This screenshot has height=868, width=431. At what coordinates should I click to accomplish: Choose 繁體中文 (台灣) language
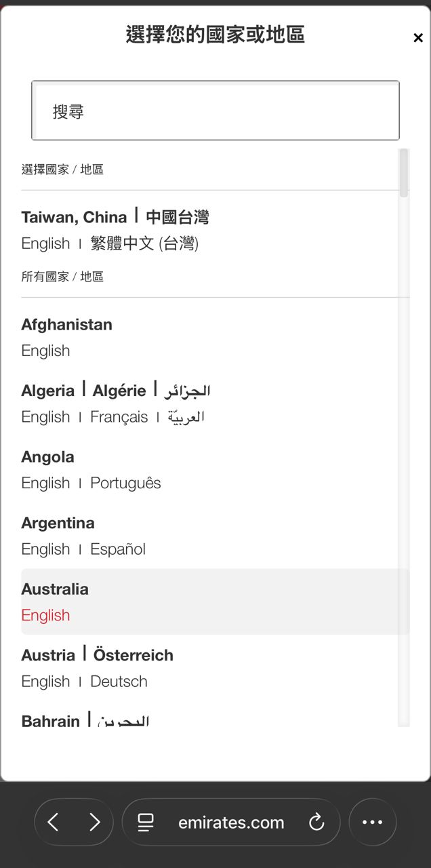click(x=144, y=243)
